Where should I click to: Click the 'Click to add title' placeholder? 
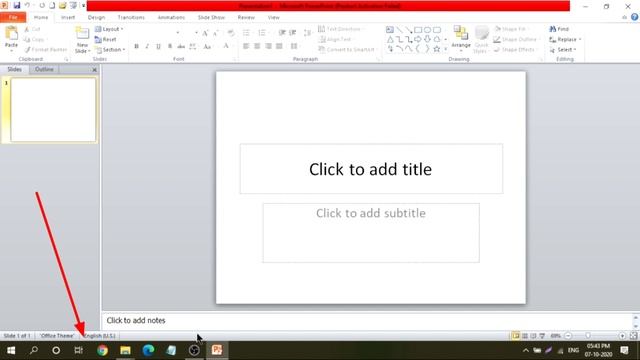coord(371,169)
